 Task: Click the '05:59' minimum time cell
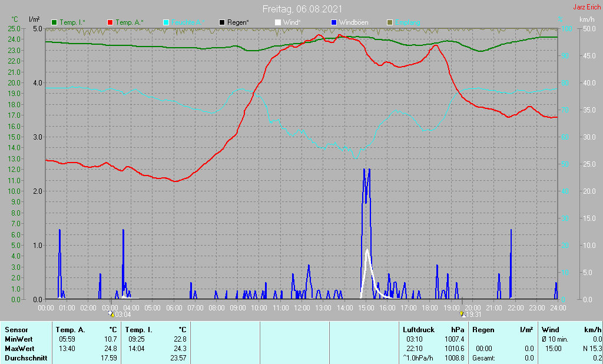point(67,339)
